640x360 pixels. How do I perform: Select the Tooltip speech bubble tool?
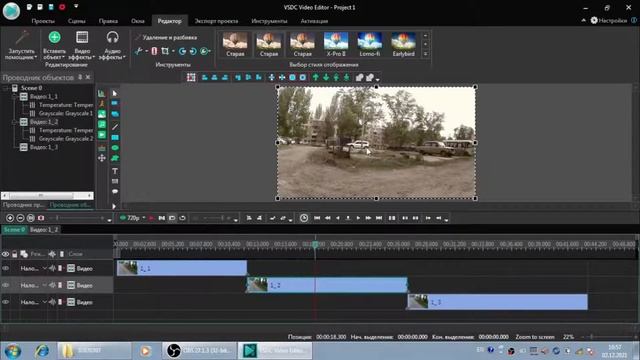tap(115, 191)
